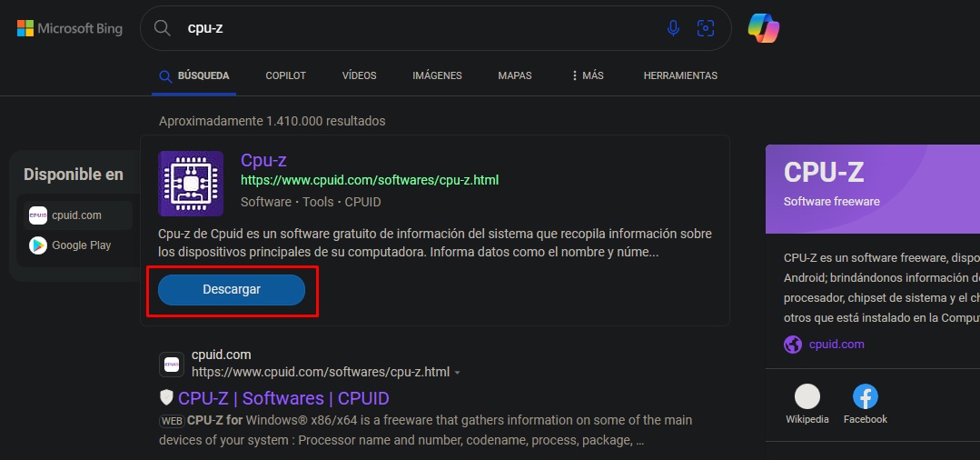Click Wikipedia label under icon
Viewport: 980px width, 460px height.
coord(807,419)
